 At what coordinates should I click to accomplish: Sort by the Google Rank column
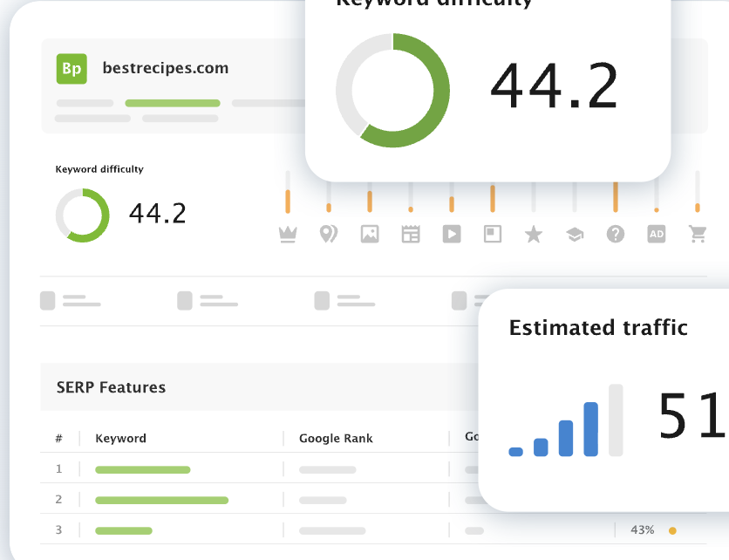pos(336,438)
